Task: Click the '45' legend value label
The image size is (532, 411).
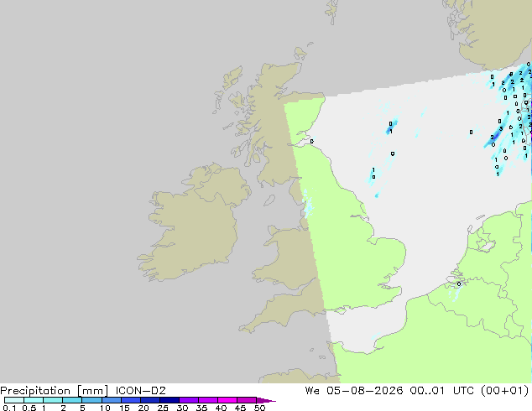Action: (x=240, y=408)
